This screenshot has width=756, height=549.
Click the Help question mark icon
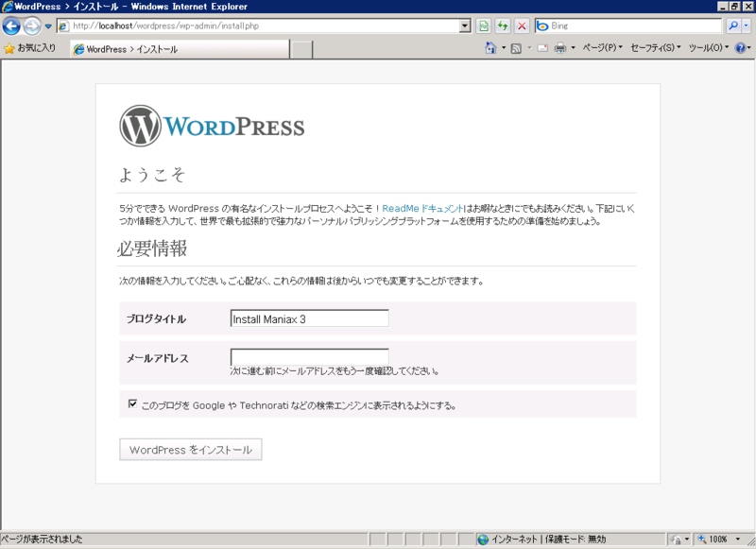(740, 47)
